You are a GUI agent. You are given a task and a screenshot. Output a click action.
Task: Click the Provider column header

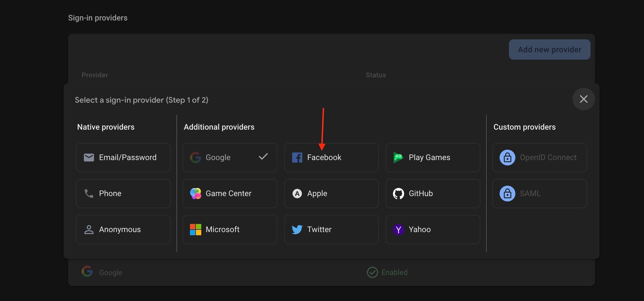click(x=95, y=75)
